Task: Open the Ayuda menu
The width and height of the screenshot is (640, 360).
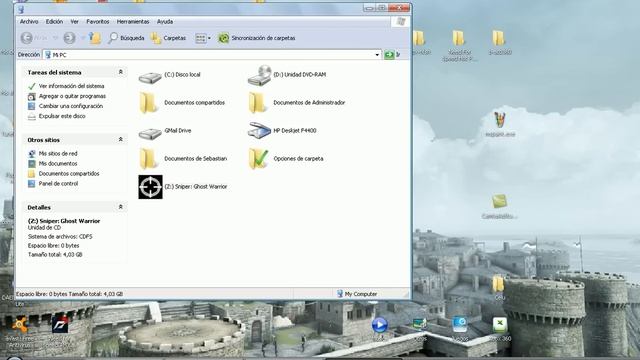Action: tap(165, 22)
